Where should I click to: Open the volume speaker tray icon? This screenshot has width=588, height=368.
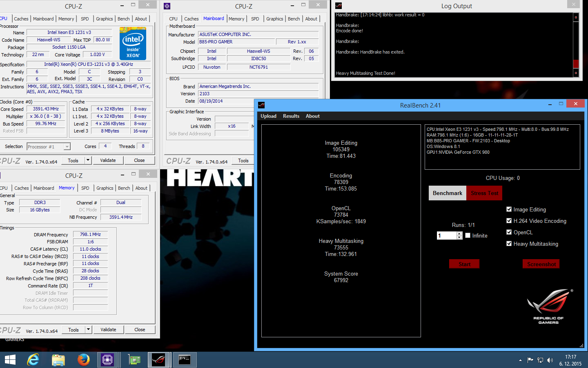[x=550, y=360]
